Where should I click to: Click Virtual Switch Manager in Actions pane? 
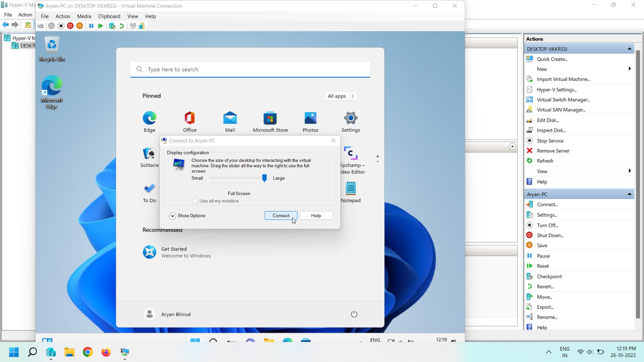pyautogui.click(x=563, y=100)
